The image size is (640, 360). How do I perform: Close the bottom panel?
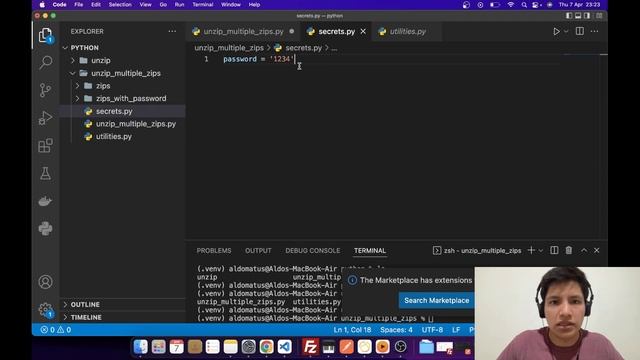pos(597,250)
